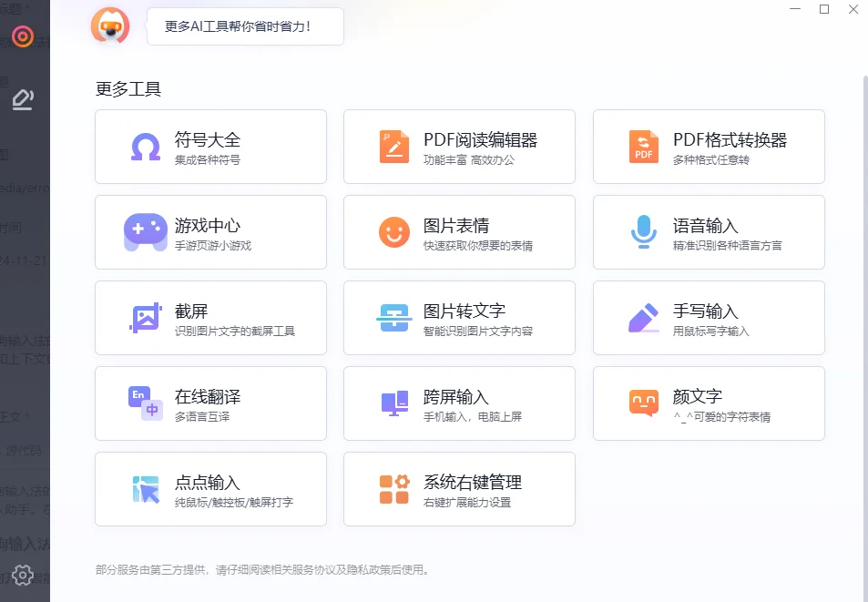Viewport: 868px width, 602px height.
Task: Click the robot mascot avatar
Action: click(110, 26)
